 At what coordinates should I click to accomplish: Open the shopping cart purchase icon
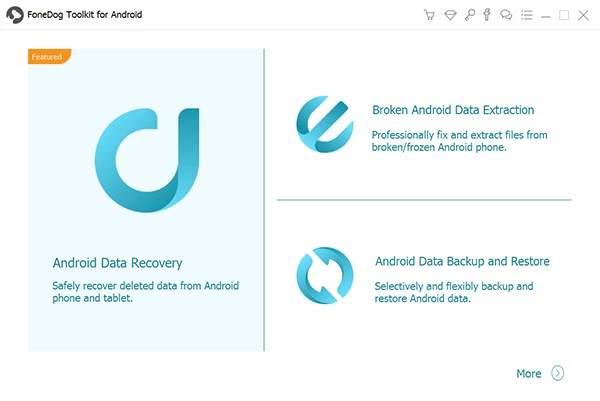click(x=429, y=15)
